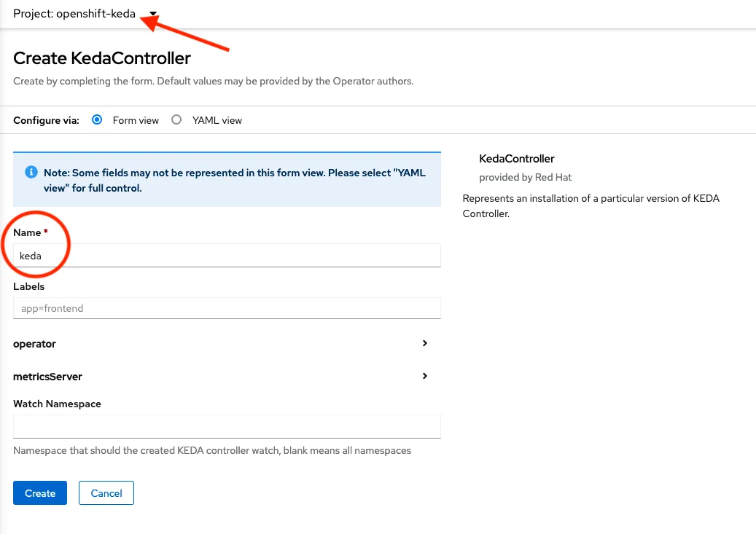
Task: Select the KedaController heading in the sidebar
Action: click(x=516, y=158)
